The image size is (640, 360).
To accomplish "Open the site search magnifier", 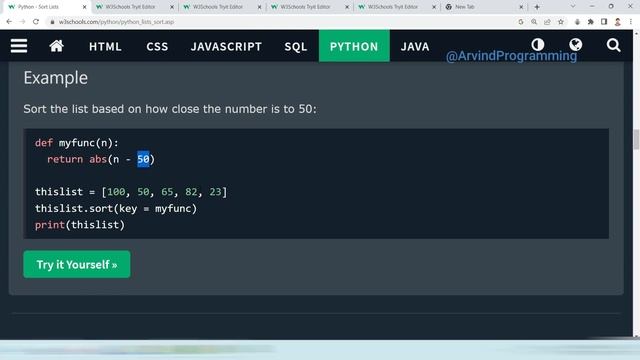I will point(613,45).
